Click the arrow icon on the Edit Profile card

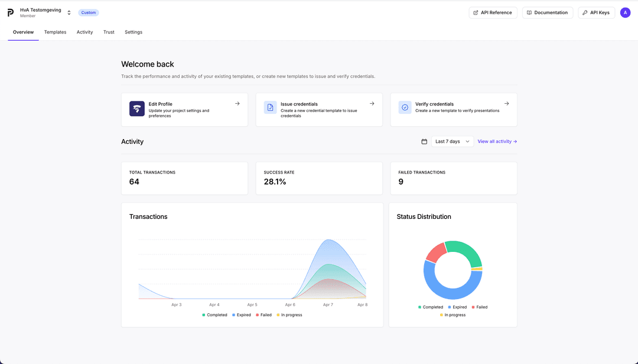[x=239, y=103]
